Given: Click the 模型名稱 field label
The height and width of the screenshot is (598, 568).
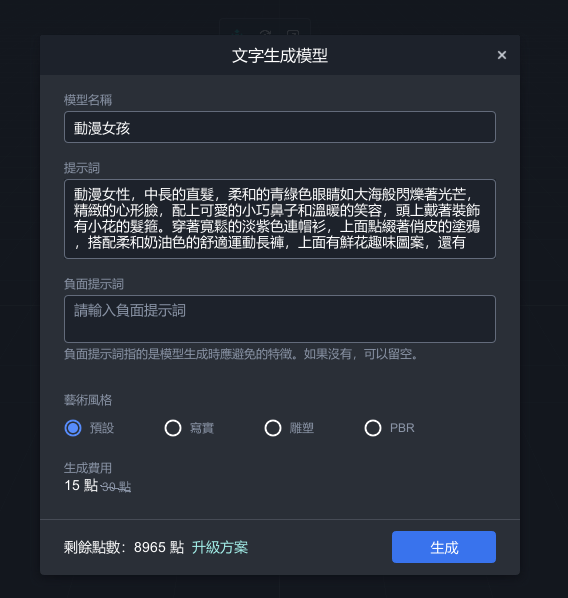Looking at the screenshot, I should click(88, 100).
